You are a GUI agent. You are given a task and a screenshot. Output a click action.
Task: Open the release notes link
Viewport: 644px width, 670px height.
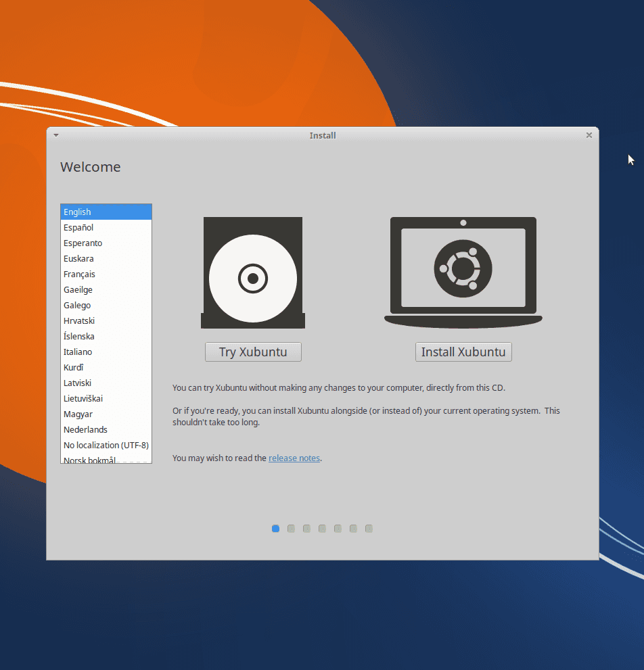[x=294, y=458]
